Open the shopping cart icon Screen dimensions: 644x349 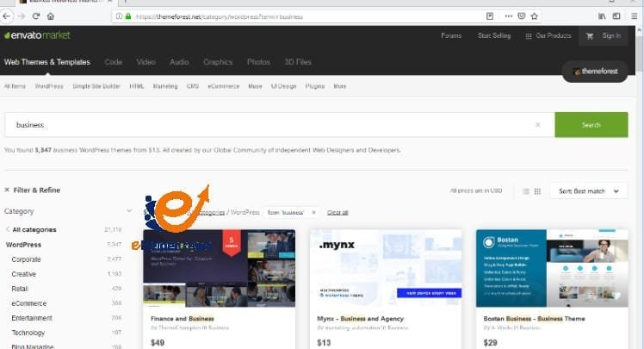[x=590, y=36]
